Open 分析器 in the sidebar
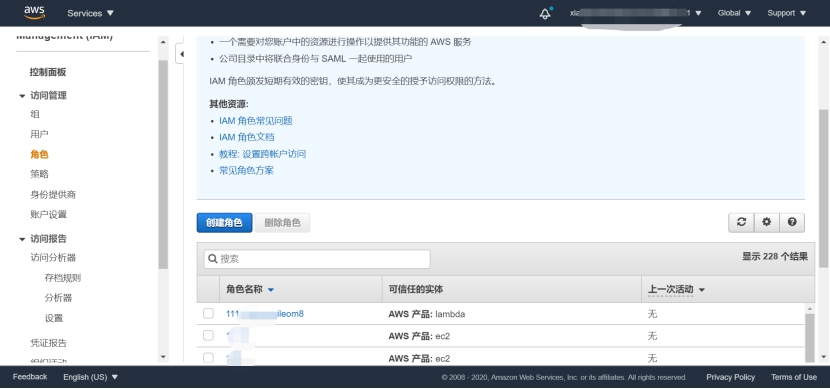The width and height of the screenshot is (830, 389). pos(58,298)
